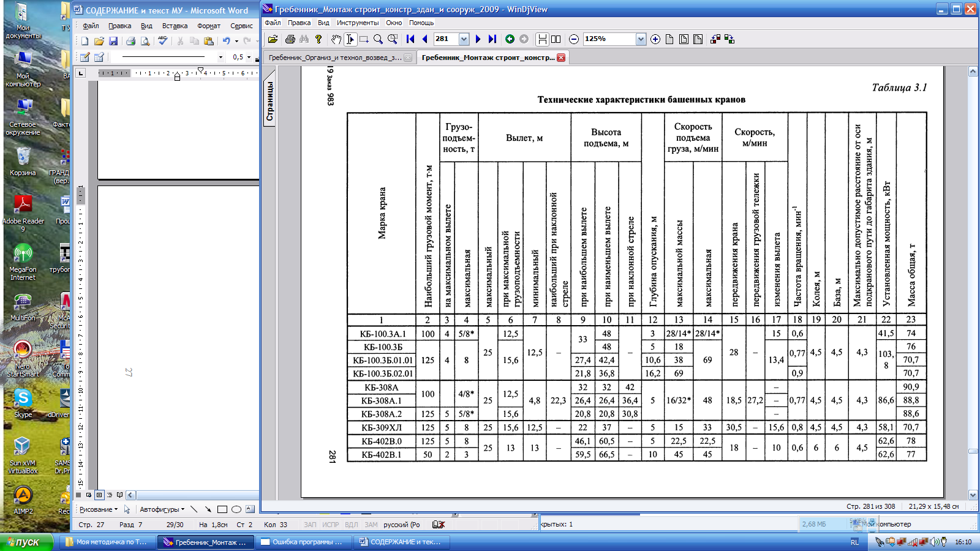The width and height of the screenshot is (980, 551).
Task: Open WinDjView Инструменты menu
Action: [358, 23]
